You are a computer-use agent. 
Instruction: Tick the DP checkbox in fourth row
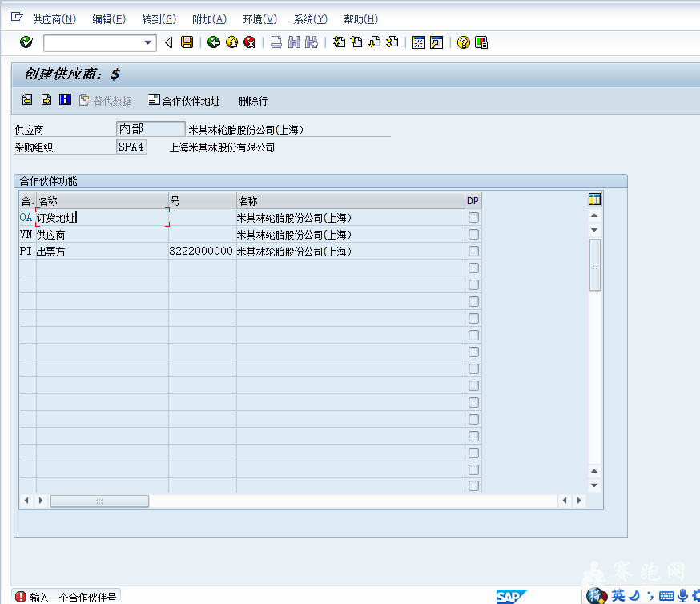coord(473,268)
